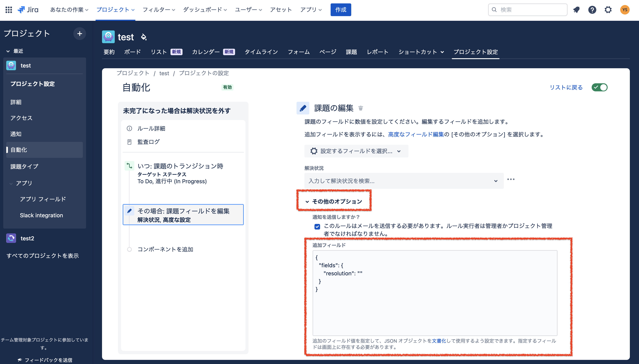
Task: Click into the 追加フィールド JSON text area
Action: pyautogui.click(x=435, y=293)
